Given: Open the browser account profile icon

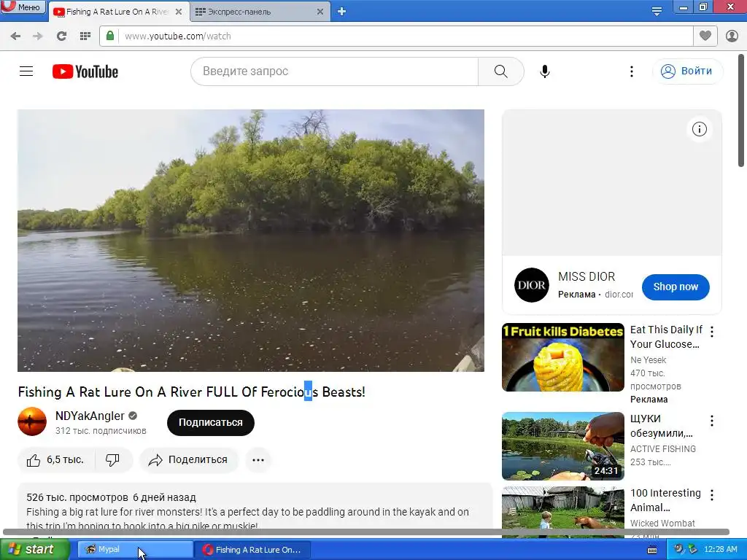Looking at the screenshot, I should [732, 36].
